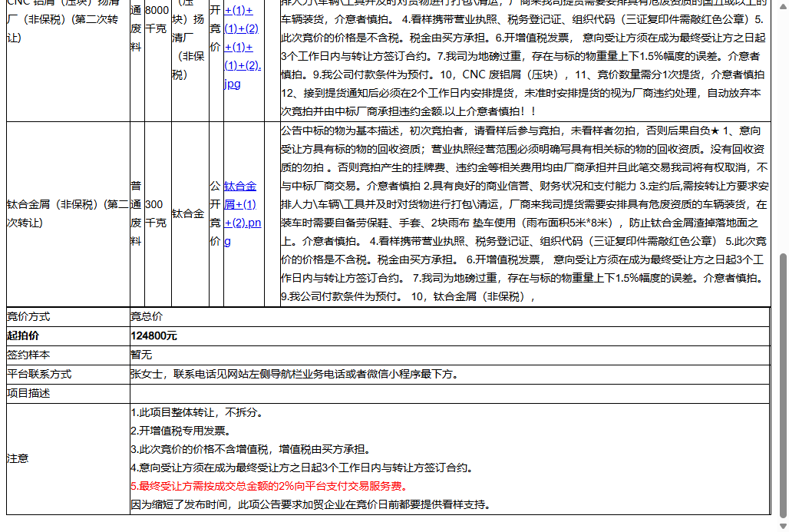
Task: Select the 张女士 contact information text
Action: tap(296, 374)
